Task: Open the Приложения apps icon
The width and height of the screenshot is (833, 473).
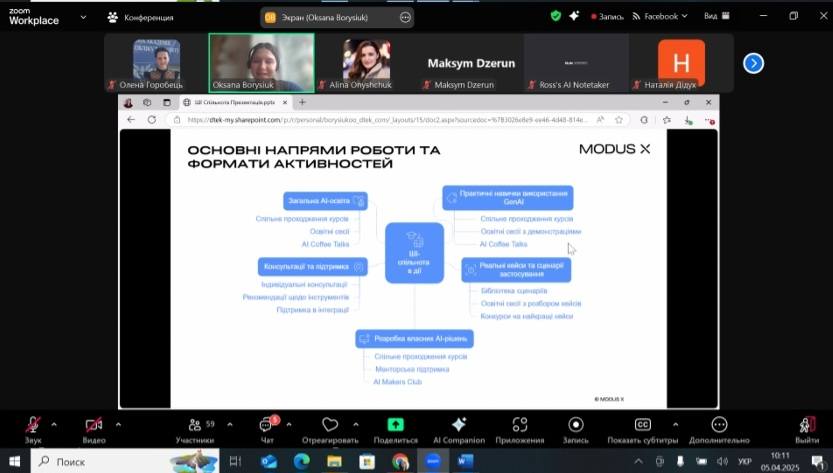Action: coord(519,425)
